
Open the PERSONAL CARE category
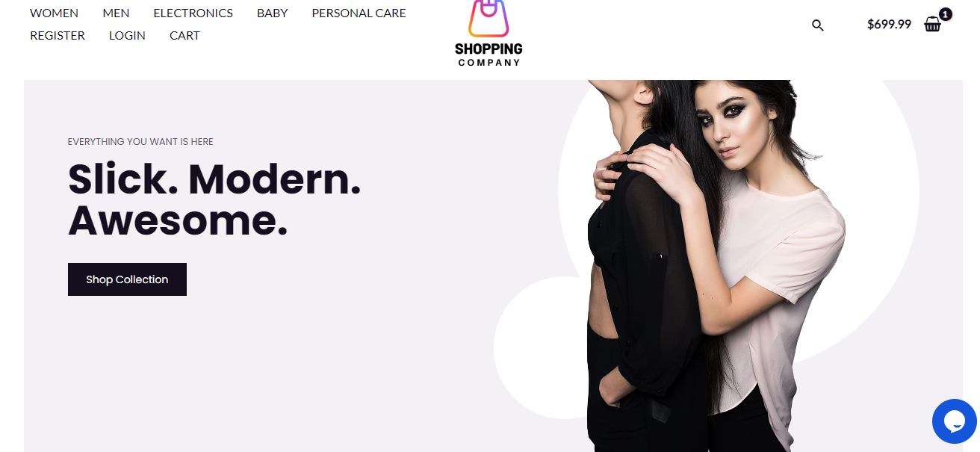click(x=359, y=13)
